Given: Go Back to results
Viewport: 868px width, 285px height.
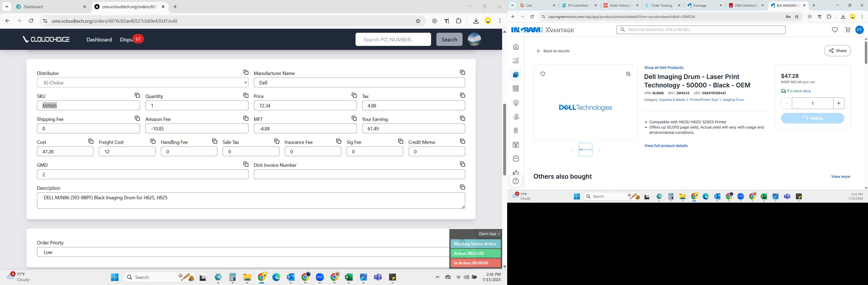Looking at the screenshot, I should pos(553,51).
